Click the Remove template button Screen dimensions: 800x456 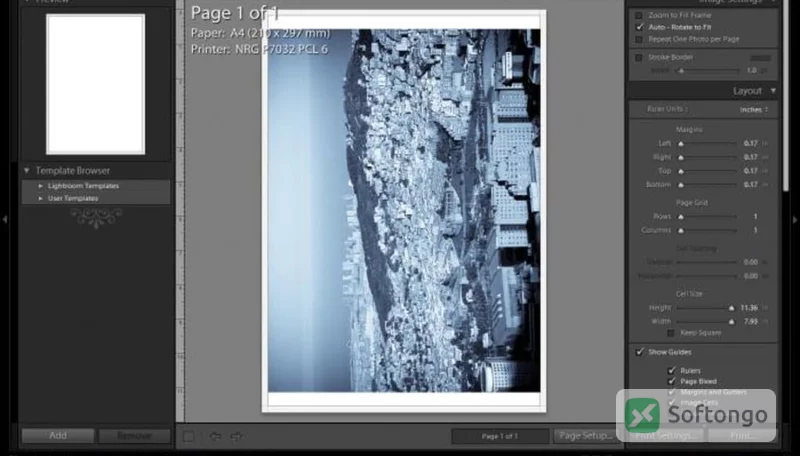point(134,436)
